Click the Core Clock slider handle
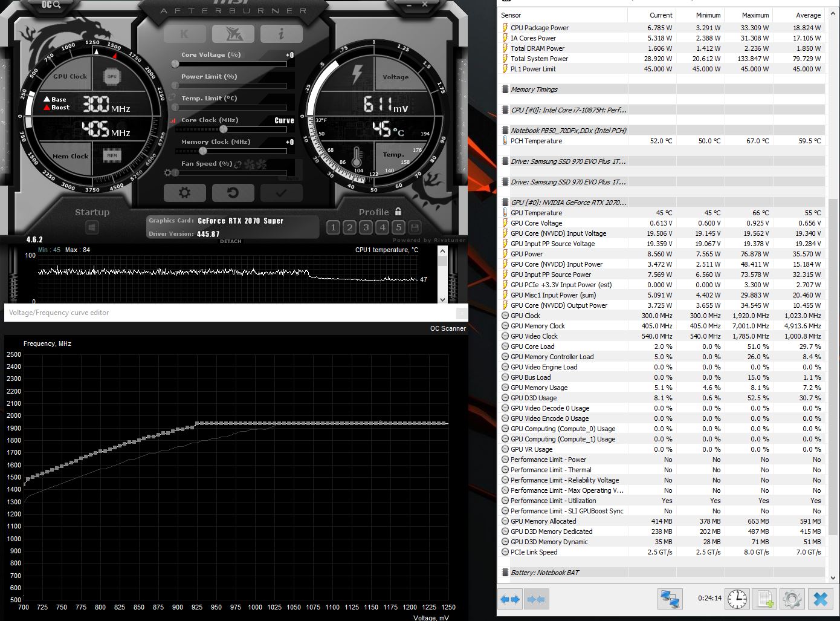The image size is (840, 621). [224, 129]
